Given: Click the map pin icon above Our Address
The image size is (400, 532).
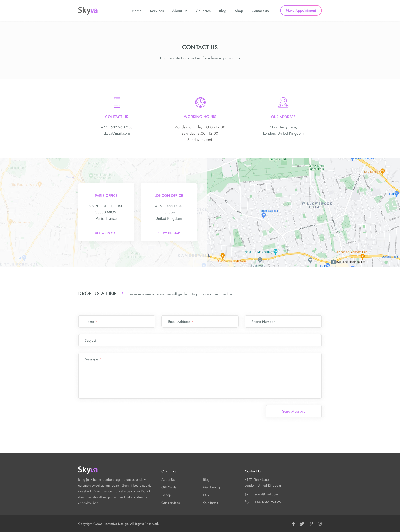Looking at the screenshot, I should click(x=283, y=102).
